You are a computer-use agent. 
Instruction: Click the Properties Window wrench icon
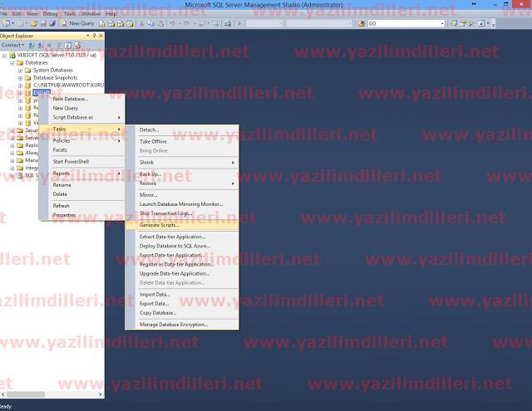tap(471, 24)
